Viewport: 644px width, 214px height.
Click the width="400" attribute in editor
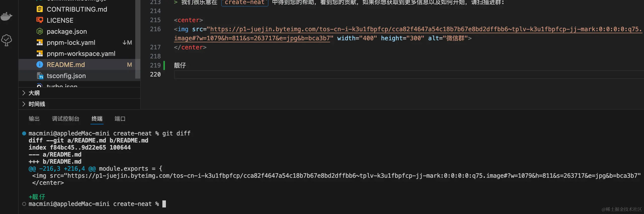point(357,38)
